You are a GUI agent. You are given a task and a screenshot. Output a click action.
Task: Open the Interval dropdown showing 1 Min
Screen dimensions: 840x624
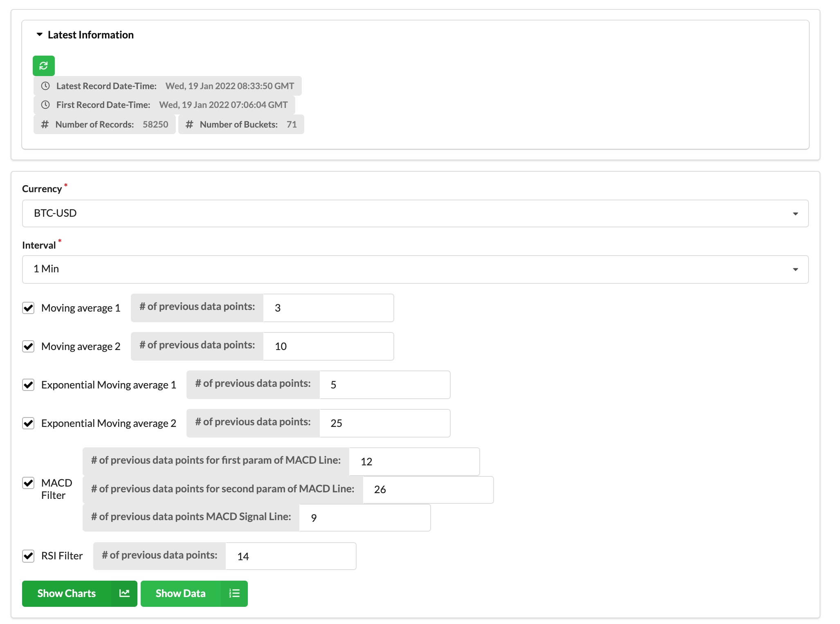pos(415,269)
